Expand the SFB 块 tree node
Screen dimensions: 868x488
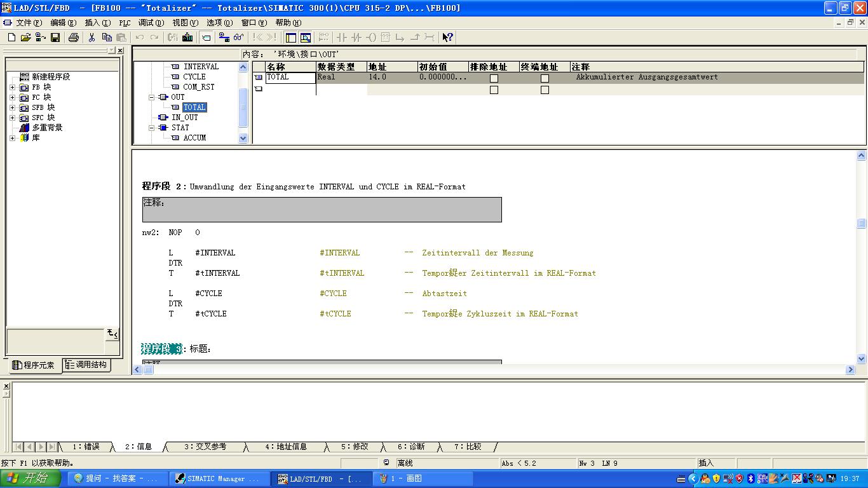click(12, 107)
